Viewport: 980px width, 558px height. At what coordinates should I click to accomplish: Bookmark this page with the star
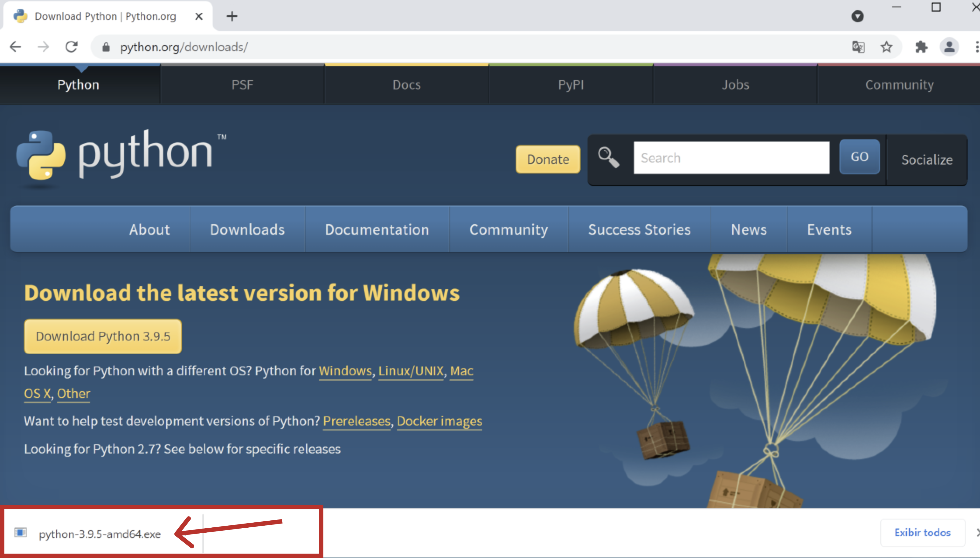click(x=886, y=47)
